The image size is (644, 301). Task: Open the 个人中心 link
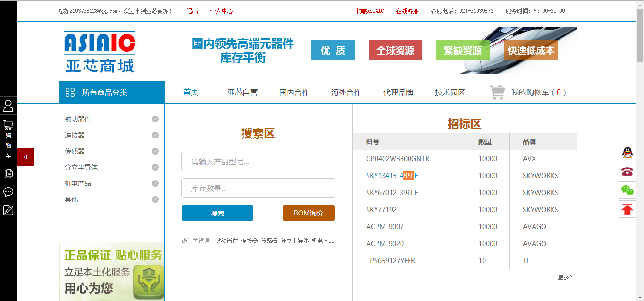221,11
